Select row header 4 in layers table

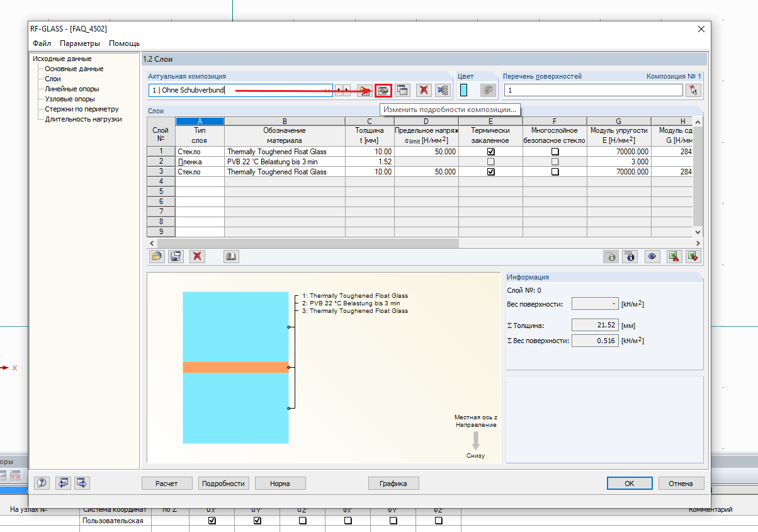click(x=161, y=182)
